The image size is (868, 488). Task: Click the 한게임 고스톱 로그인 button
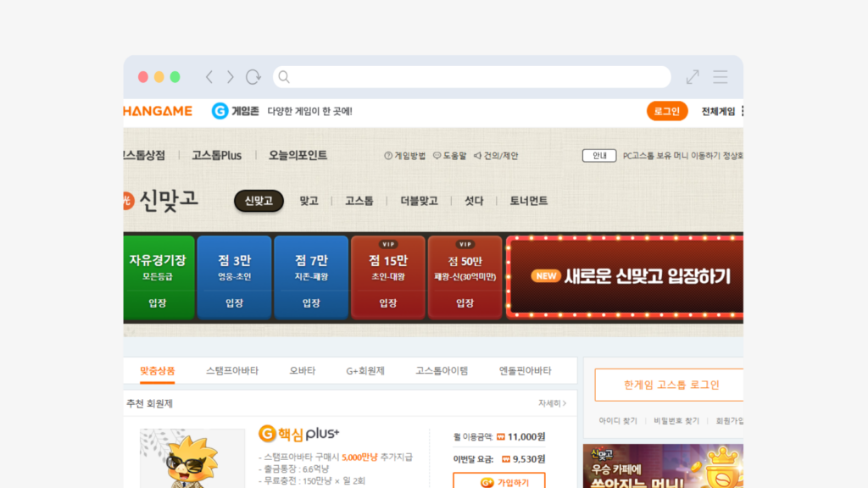[x=670, y=385]
